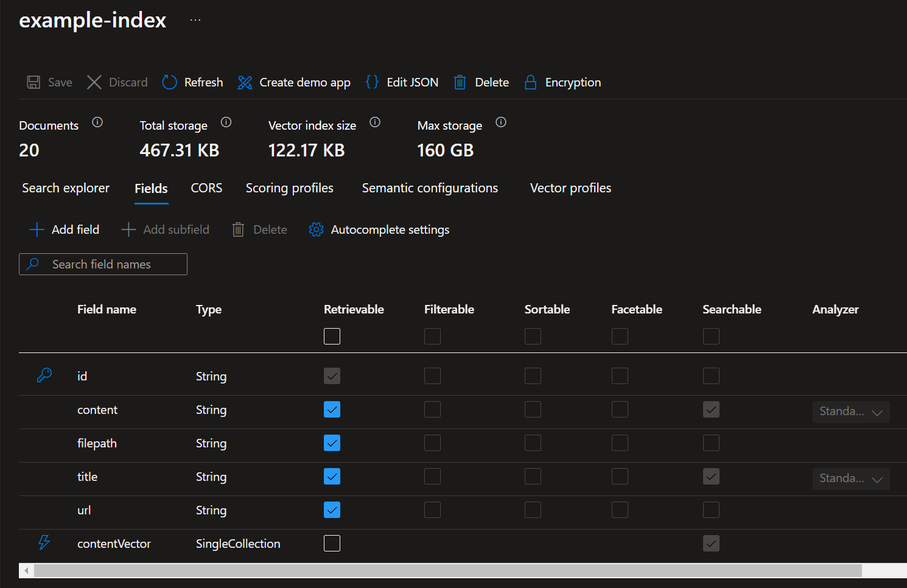The height and width of the screenshot is (588, 907).
Task: Click the Create demo app icon
Action: (x=245, y=83)
